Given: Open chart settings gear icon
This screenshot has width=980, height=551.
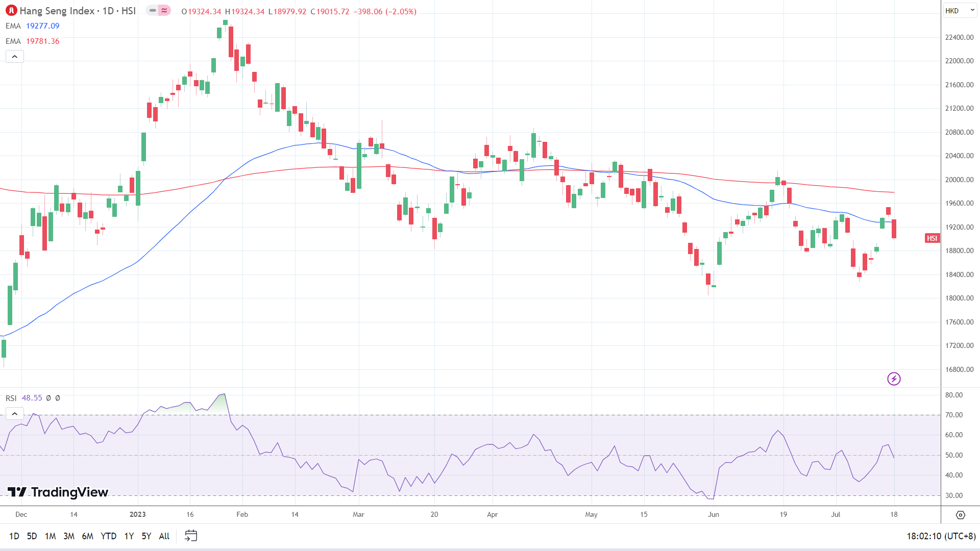Looking at the screenshot, I should point(961,515).
